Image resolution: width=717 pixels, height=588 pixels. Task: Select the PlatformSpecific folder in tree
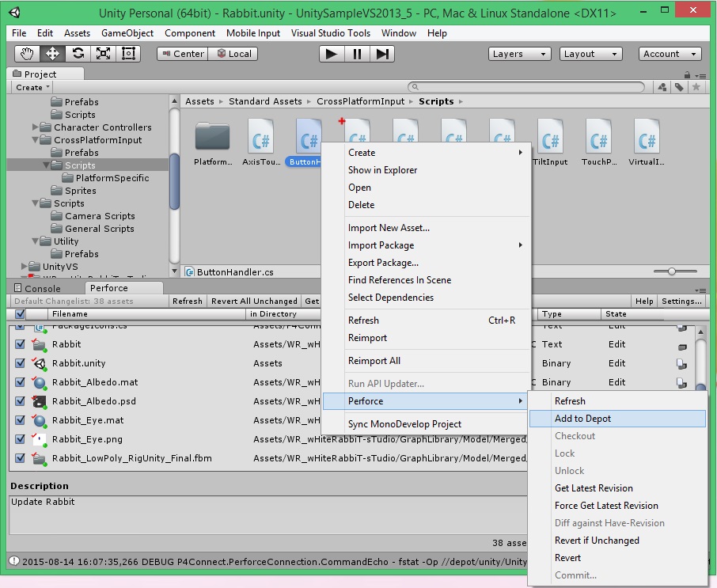coord(112,178)
